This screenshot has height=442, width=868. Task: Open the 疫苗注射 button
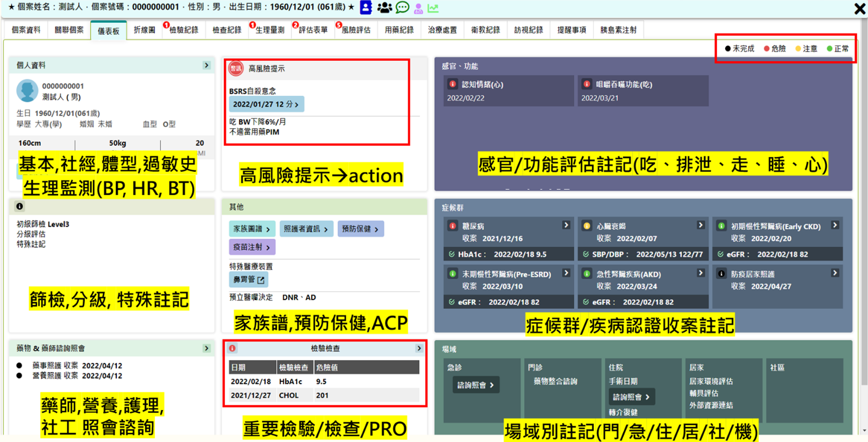click(251, 247)
